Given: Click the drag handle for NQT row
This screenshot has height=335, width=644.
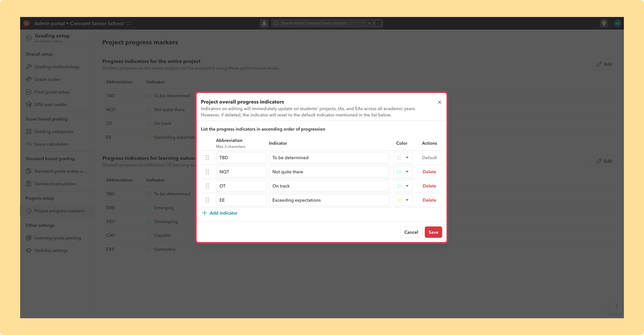Looking at the screenshot, I should point(207,172).
